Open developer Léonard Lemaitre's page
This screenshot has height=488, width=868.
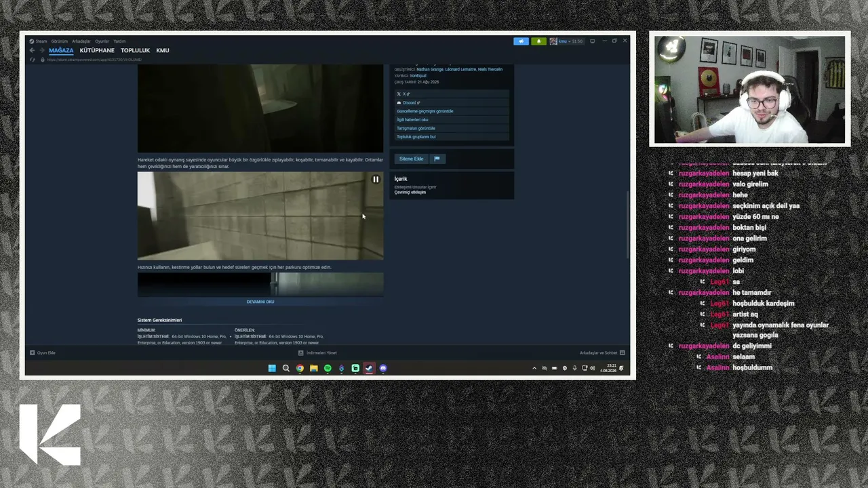coord(460,69)
